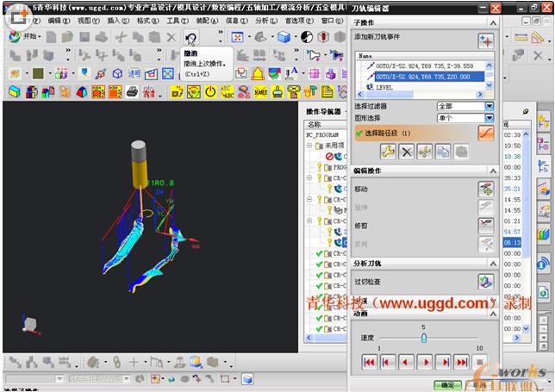Screen dimensions: 555x392
Task: Open the graphic selection (图形选择) dropdown
Action: [489, 117]
